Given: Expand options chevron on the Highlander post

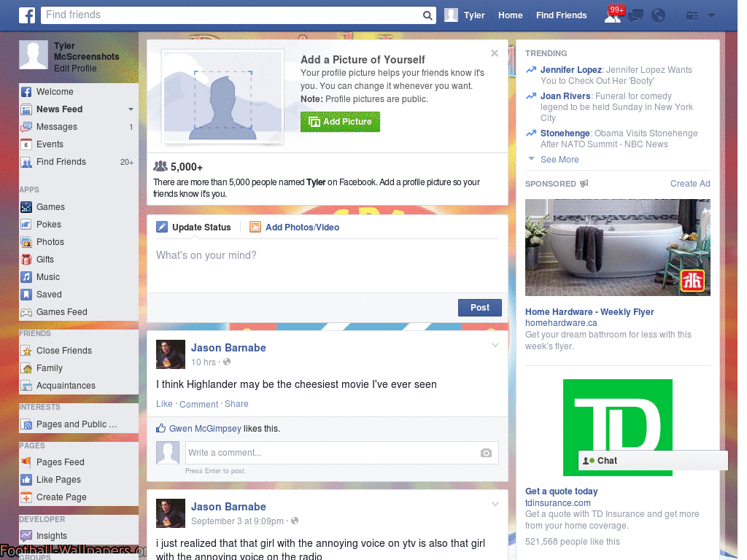Looking at the screenshot, I should coord(495,346).
